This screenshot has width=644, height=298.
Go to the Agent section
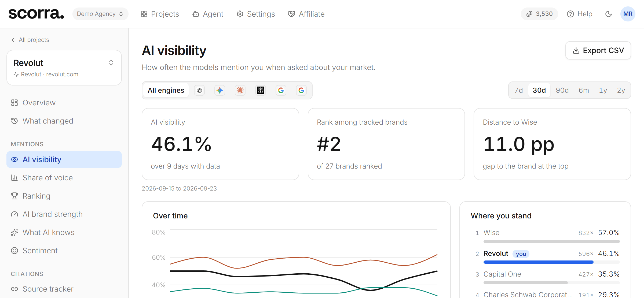click(x=208, y=14)
